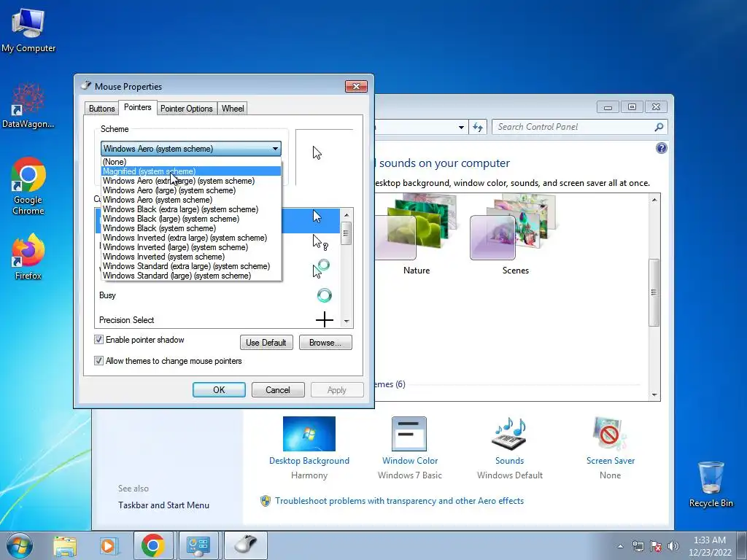Click the Sounds link text
The image size is (747, 560).
[x=509, y=461]
